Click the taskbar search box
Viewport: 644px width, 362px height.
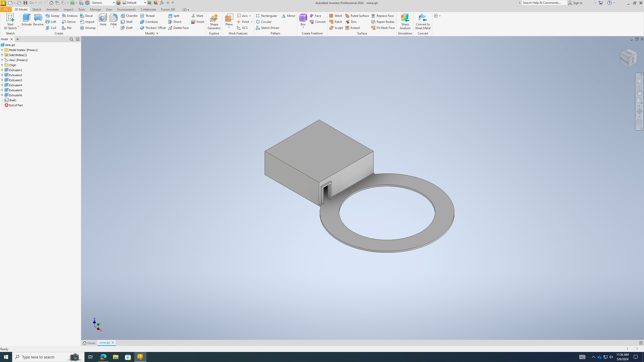pos(48,357)
